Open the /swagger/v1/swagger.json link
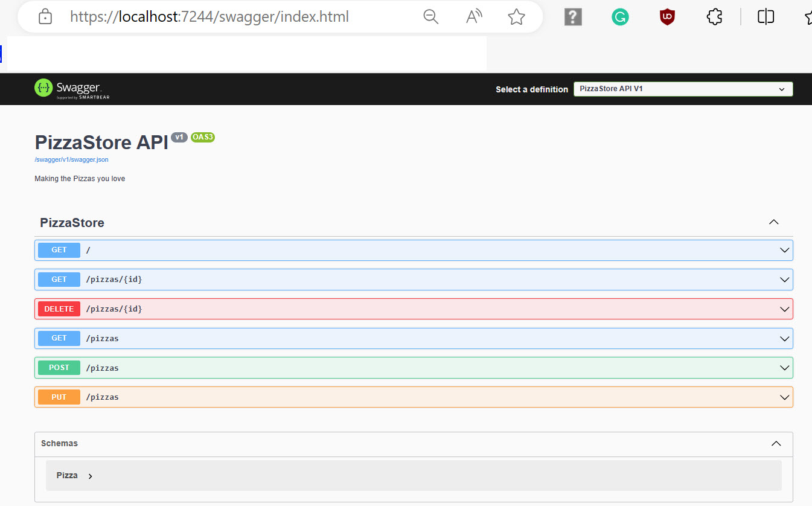This screenshot has width=812, height=506. click(x=72, y=159)
